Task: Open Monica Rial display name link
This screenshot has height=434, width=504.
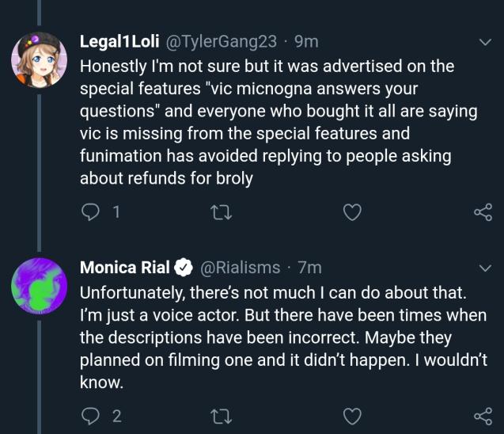Action: tap(125, 268)
